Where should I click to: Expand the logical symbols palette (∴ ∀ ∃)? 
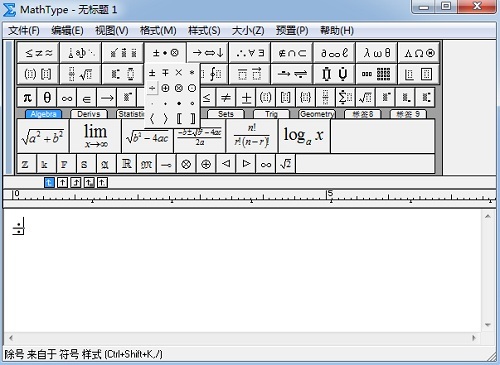pos(250,53)
